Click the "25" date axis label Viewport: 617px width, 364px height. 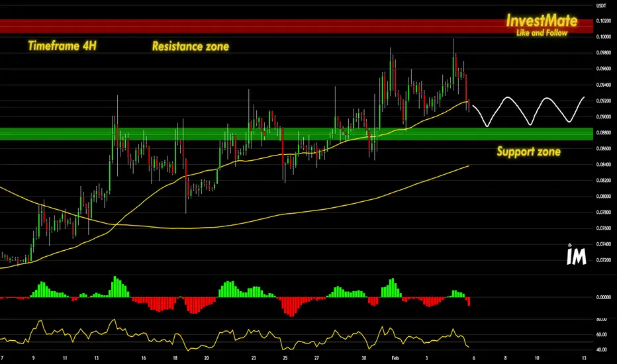pyautogui.click(x=285, y=358)
